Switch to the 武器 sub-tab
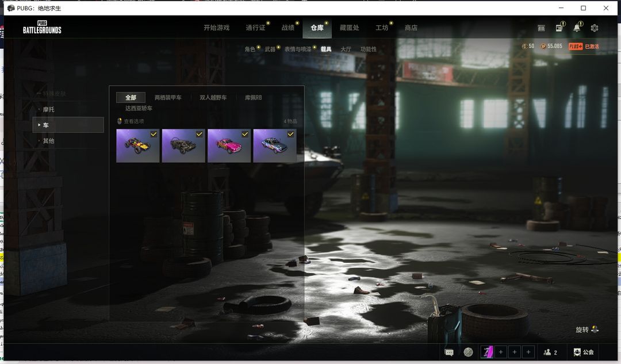621x364 pixels. [270, 49]
